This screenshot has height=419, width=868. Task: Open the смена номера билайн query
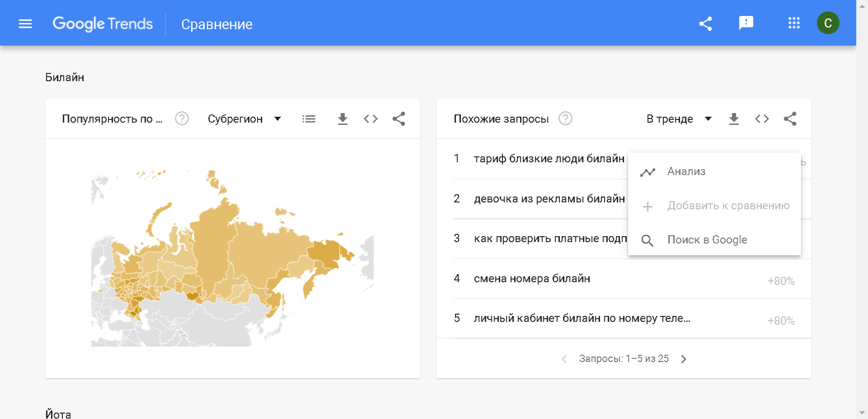pos(532,279)
